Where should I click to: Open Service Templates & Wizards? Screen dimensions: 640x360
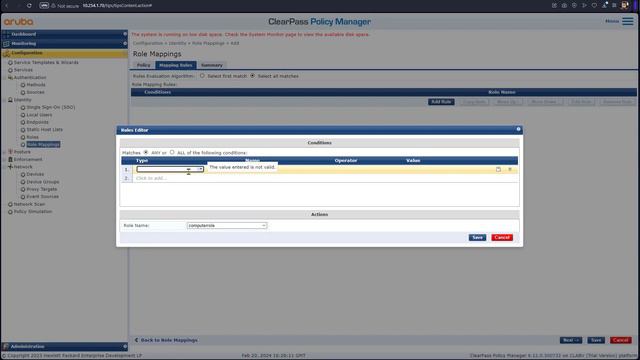point(46,62)
